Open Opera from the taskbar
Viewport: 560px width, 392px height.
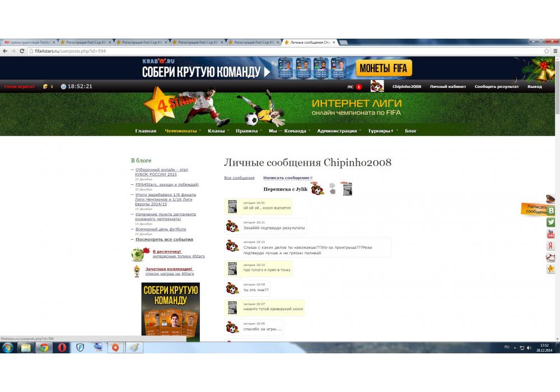tap(62, 347)
